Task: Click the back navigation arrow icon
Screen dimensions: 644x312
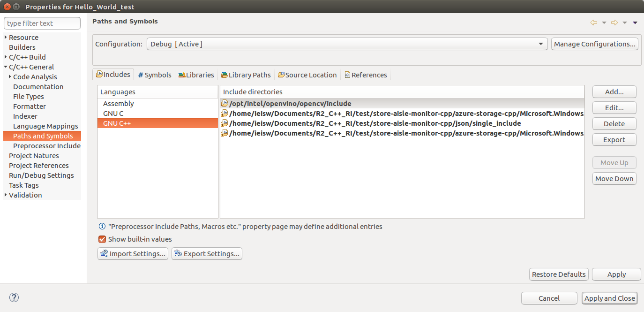Action: coord(594,23)
